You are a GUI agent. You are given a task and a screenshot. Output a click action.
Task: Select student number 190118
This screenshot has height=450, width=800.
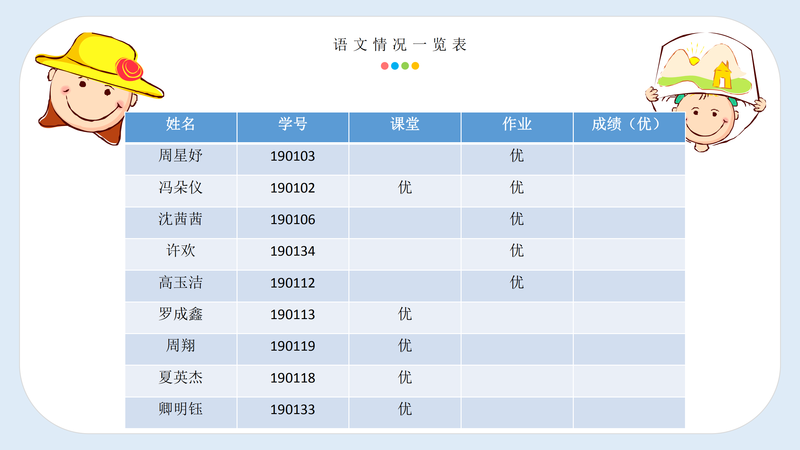pyautogui.click(x=293, y=378)
